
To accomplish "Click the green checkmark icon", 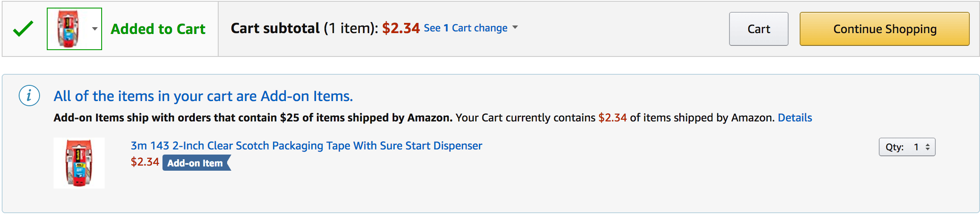I will 23,29.
